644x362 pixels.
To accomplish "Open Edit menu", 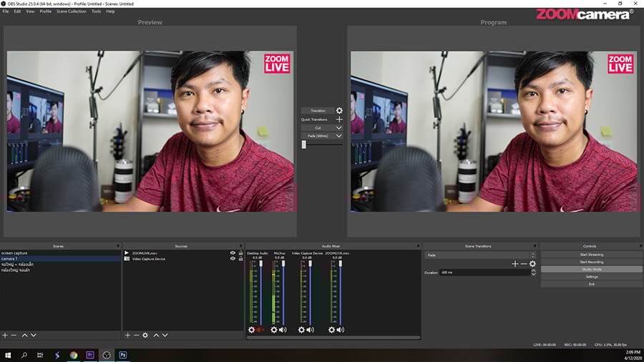I will point(17,11).
